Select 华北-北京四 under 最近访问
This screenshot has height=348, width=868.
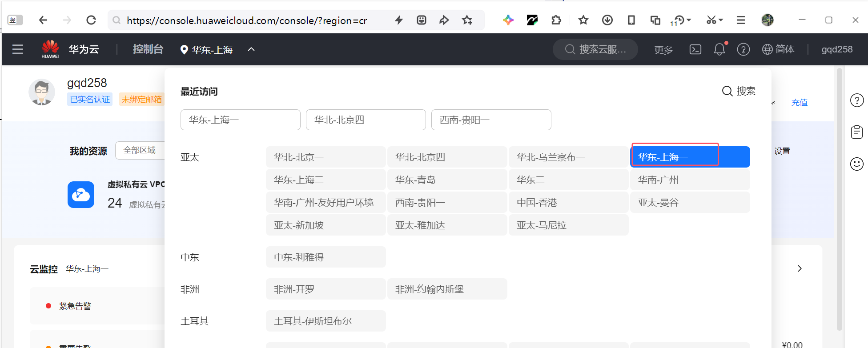point(366,120)
